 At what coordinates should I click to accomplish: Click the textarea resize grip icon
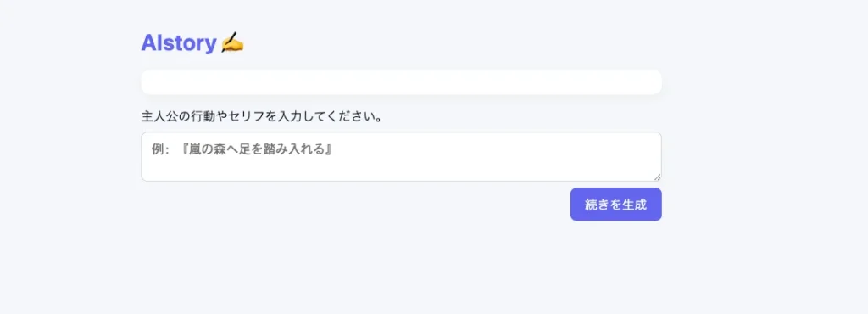[x=657, y=177]
